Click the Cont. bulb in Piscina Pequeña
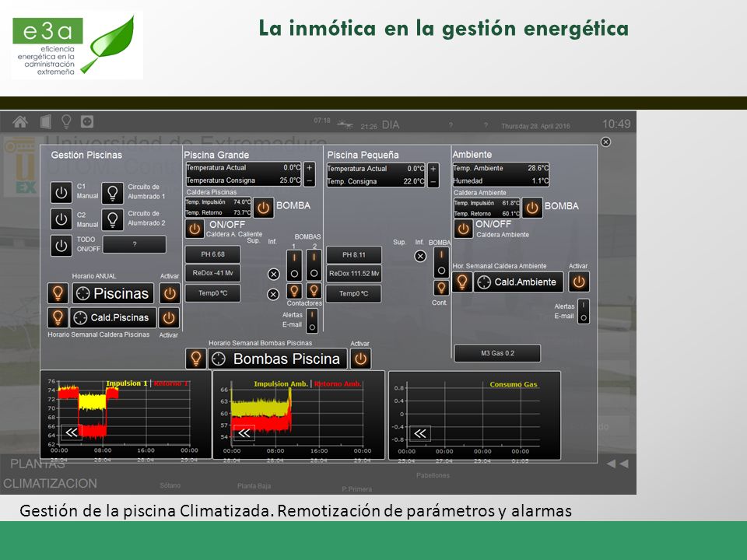The width and height of the screenshot is (747, 560). pyautogui.click(x=441, y=288)
